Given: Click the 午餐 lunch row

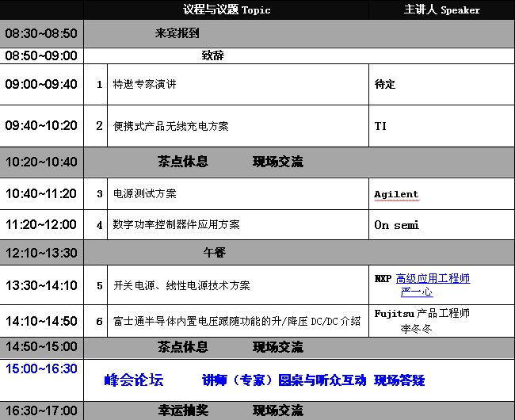Looking at the screenshot, I should (x=216, y=253).
